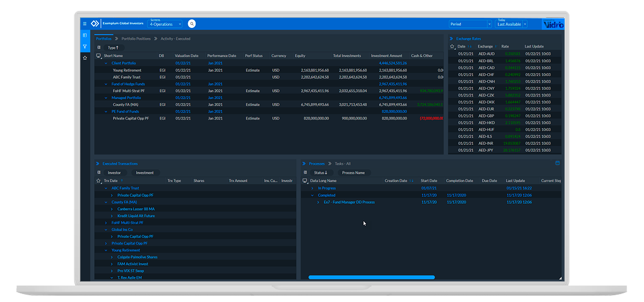Click double-arrow icon before Exchange Rates
This screenshot has height=302, width=644.
451,38
